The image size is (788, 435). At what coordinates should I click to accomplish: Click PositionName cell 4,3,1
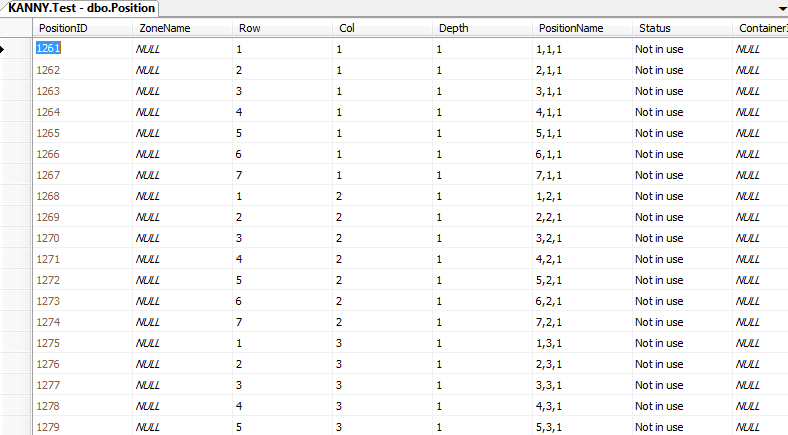point(582,406)
